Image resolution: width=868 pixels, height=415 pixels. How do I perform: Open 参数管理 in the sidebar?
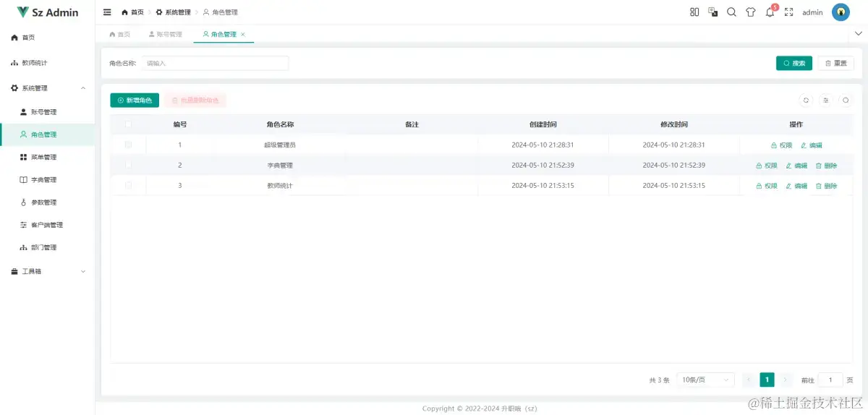(x=47, y=202)
